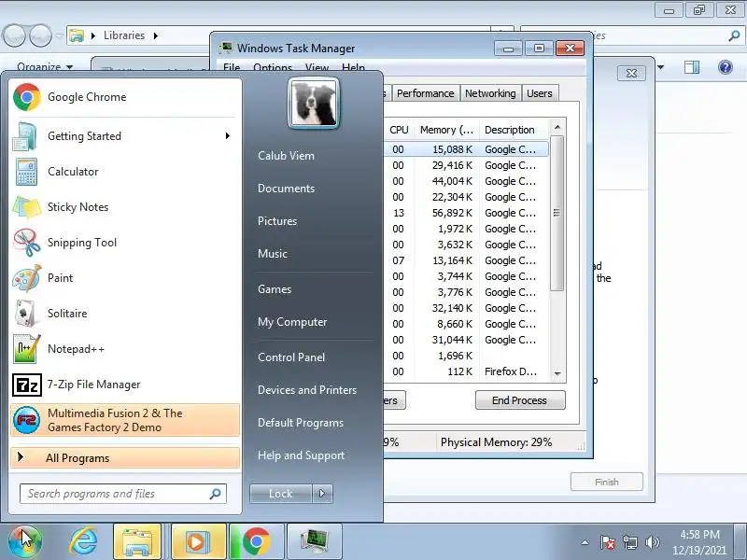Open Organize dropdown in Explorer
This screenshot has width=747, height=560.
(45, 67)
